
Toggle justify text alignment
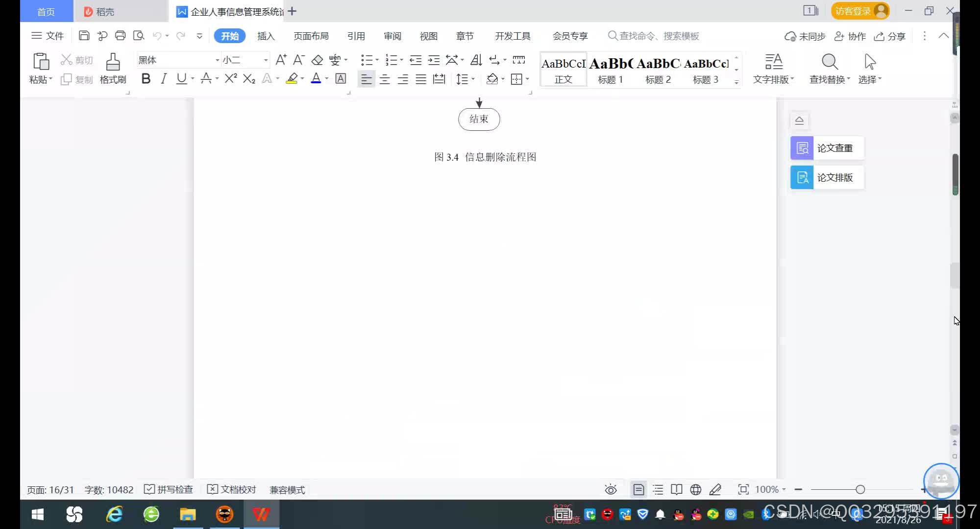pyautogui.click(x=421, y=78)
